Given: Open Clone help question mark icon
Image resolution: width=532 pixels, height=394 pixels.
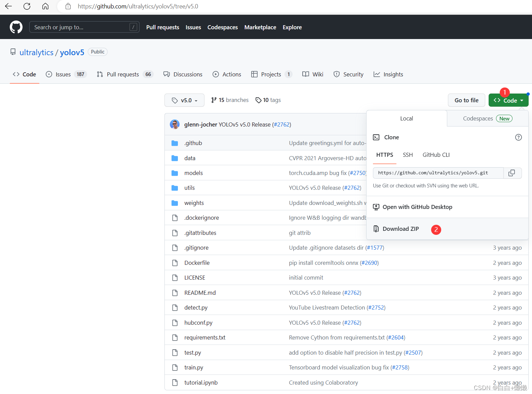Looking at the screenshot, I should [x=519, y=137].
